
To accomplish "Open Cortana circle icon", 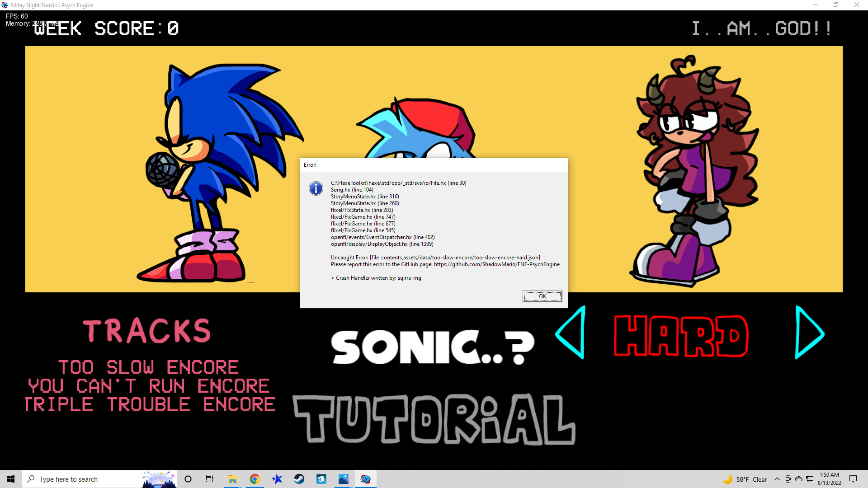I will (x=188, y=479).
